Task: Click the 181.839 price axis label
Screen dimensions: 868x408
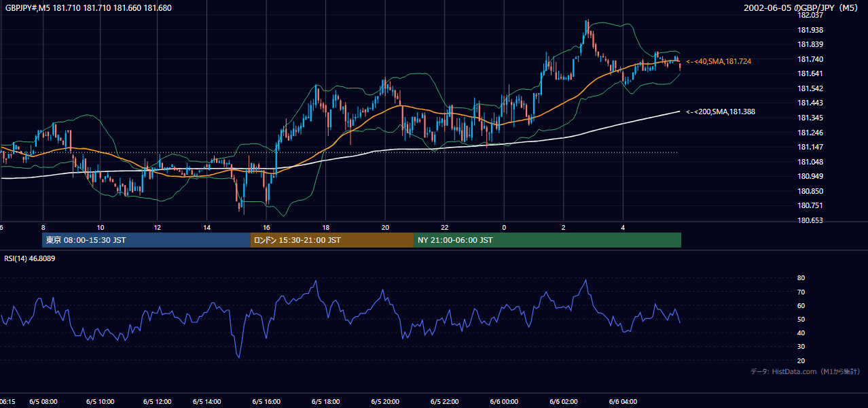Action: [810, 44]
